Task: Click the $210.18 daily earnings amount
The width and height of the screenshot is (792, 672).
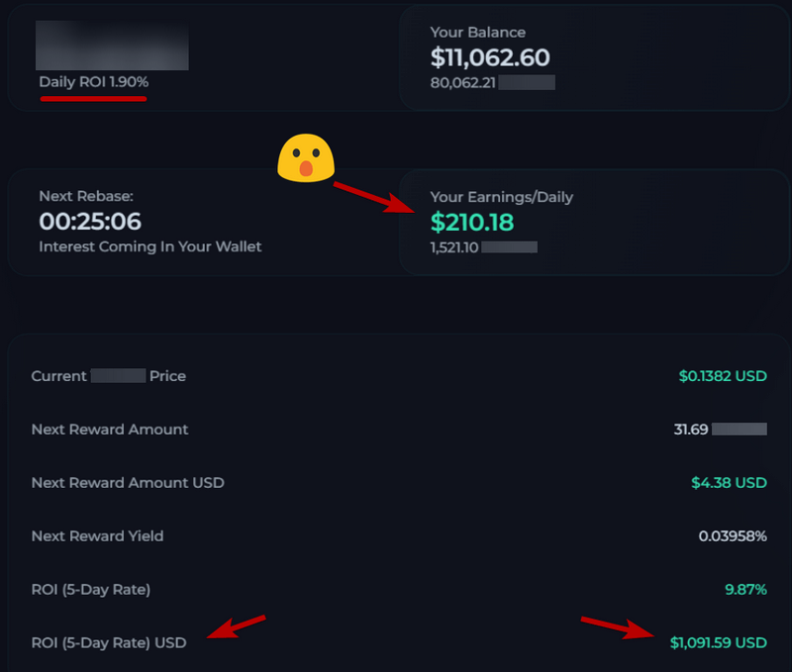Action: coord(472,222)
